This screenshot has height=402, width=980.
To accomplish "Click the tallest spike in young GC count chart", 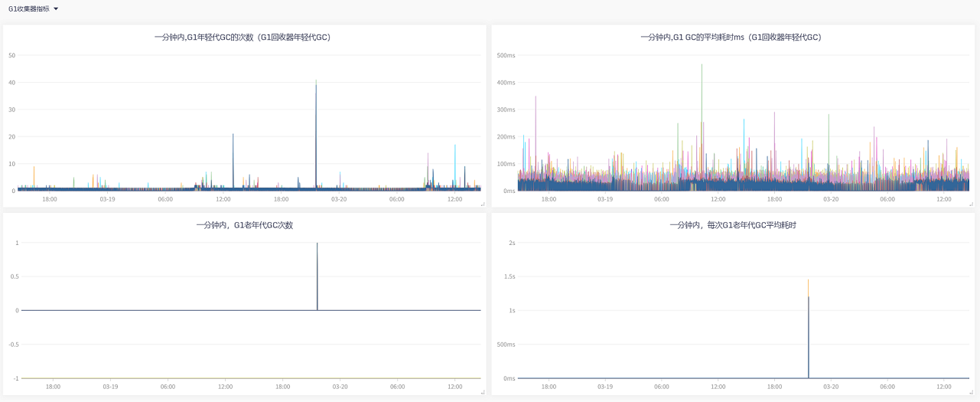I will click(316, 83).
